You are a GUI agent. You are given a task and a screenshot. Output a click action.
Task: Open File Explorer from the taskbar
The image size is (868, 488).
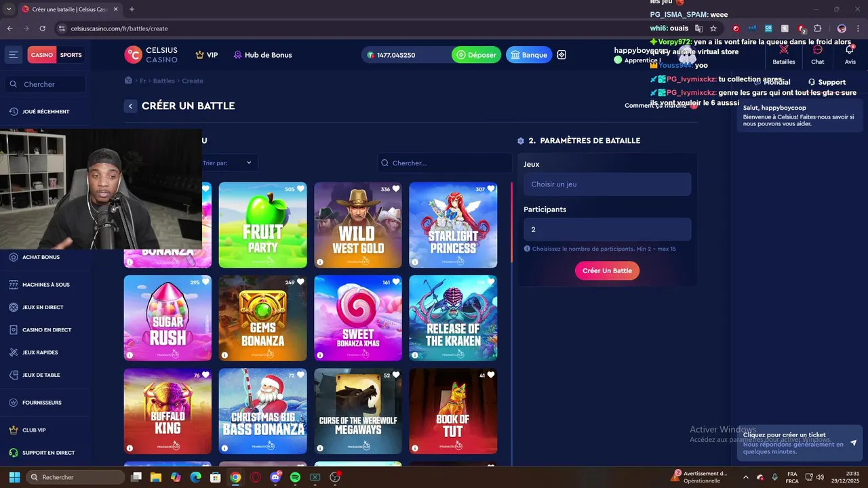click(156, 477)
